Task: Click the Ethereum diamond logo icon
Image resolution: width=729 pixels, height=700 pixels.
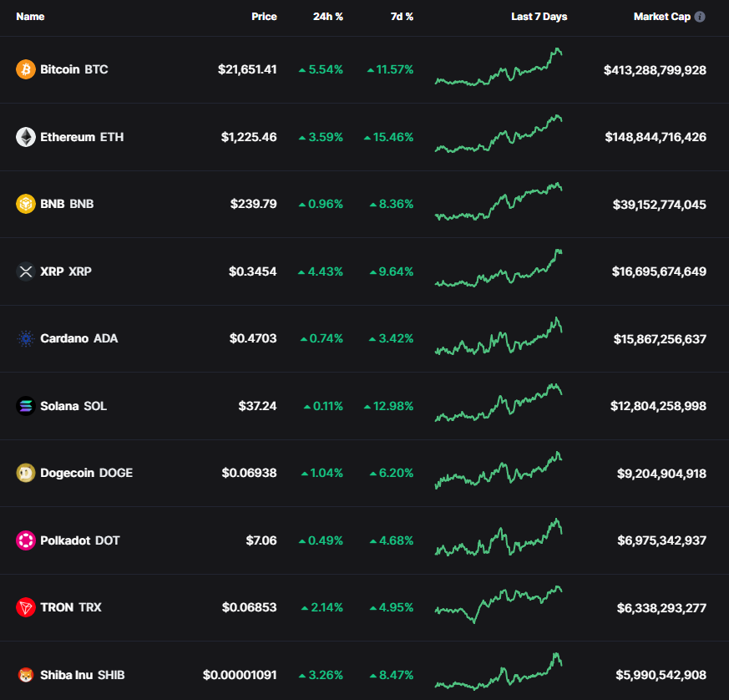Action: [x=26, y=137]
